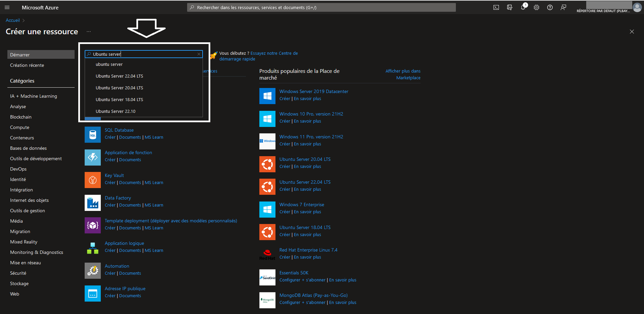Click the Windows Server 2019 Datacenter icon
The image size is (644, 314).
(x=267, y=96)
